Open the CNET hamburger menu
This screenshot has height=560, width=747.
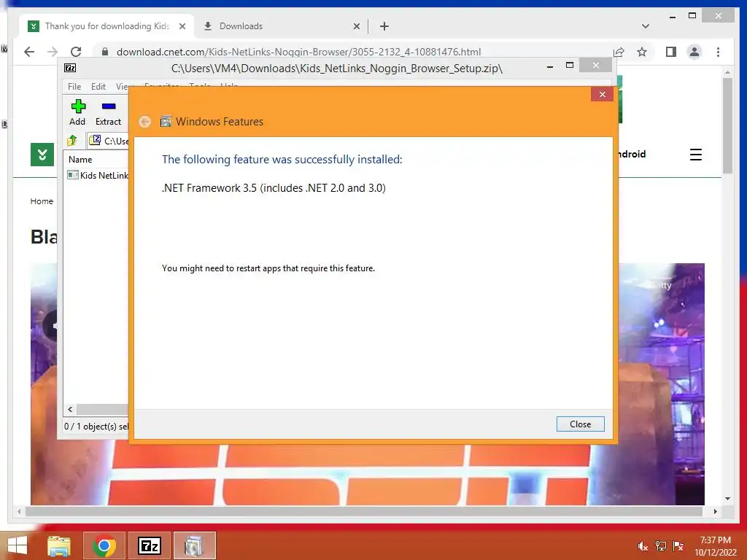[x=695, y=155]
